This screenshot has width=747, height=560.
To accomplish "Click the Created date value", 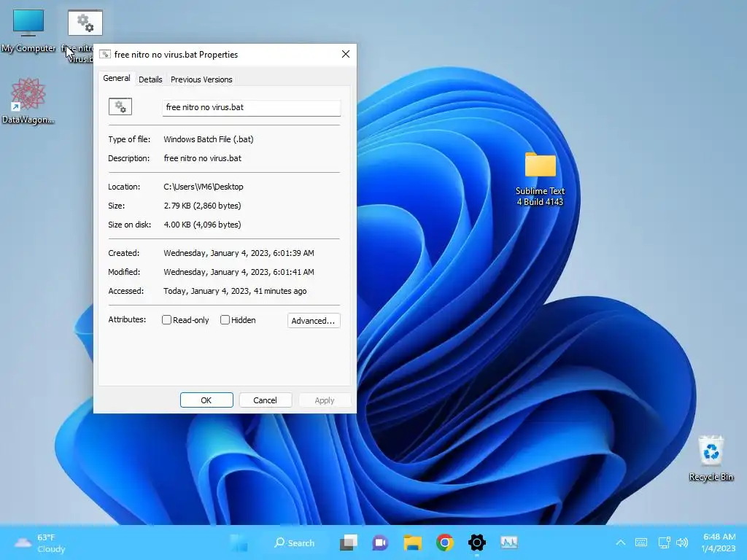I will tap(239, 253).
